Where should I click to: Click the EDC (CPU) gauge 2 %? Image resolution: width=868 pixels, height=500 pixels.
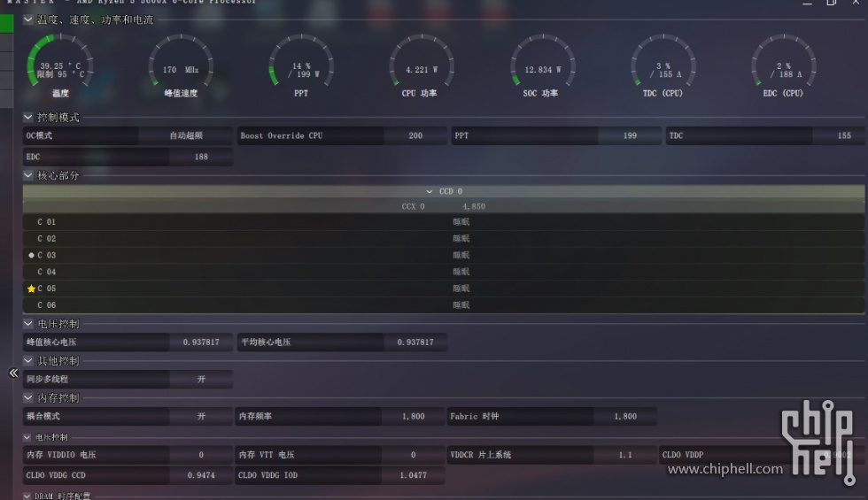[x=783, y=61]
